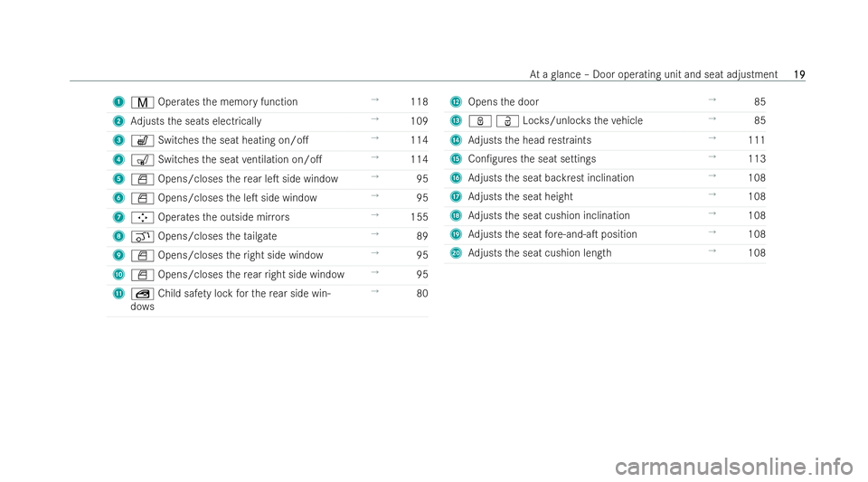Select 'Adjusts the seat cushion length' entry
Image resolution: width=868 pixels, height=482 pixels.
pos(540,253)
